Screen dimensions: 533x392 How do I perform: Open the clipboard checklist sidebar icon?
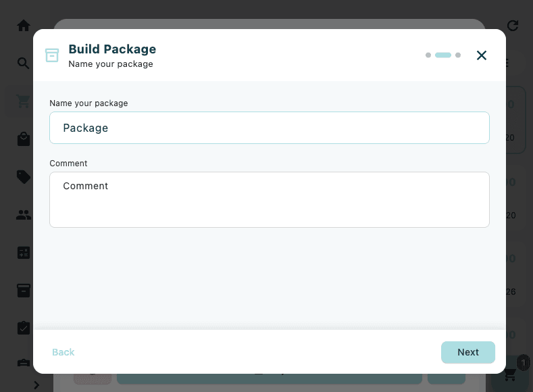24,328
